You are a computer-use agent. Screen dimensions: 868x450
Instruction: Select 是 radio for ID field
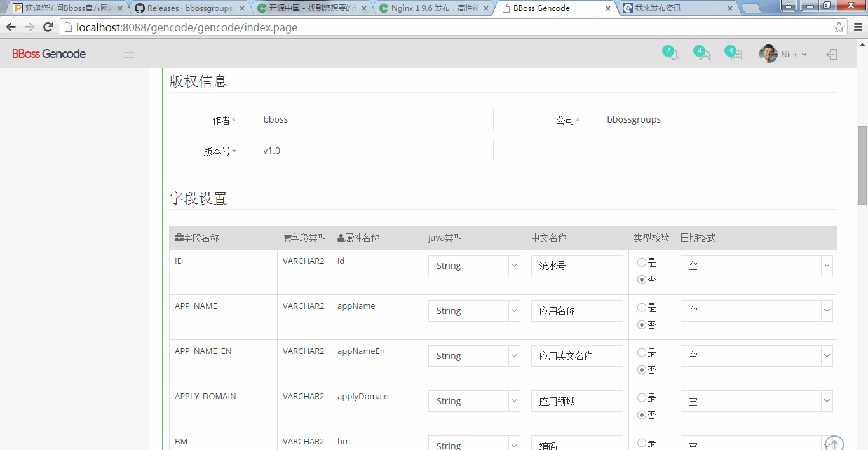(x=642, y=262)
